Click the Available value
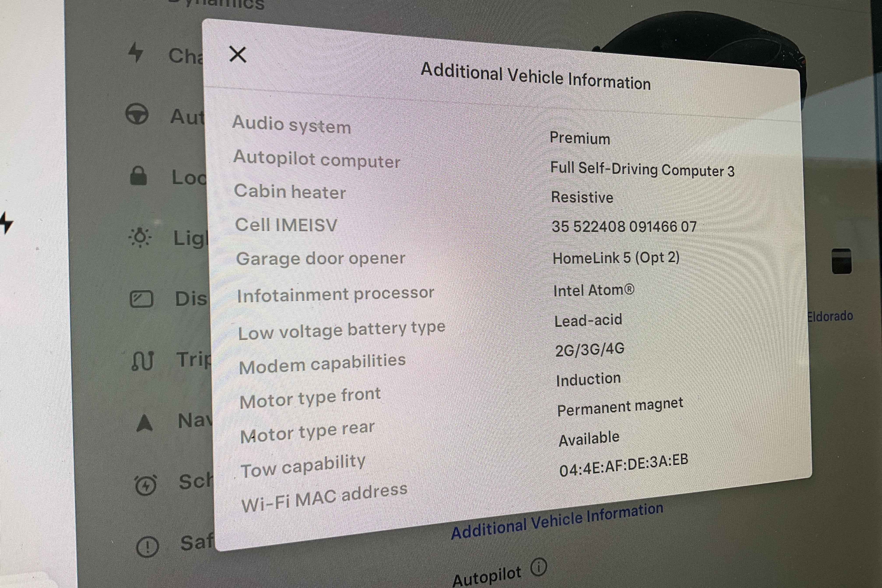The width and height of the screenshot is (882, 588). 589,438
